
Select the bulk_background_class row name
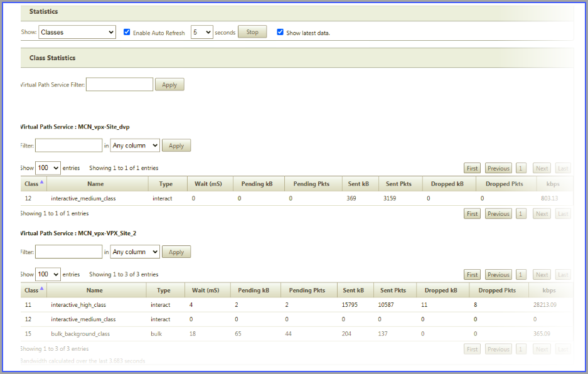pyautogui.click(x=80, y=334)
